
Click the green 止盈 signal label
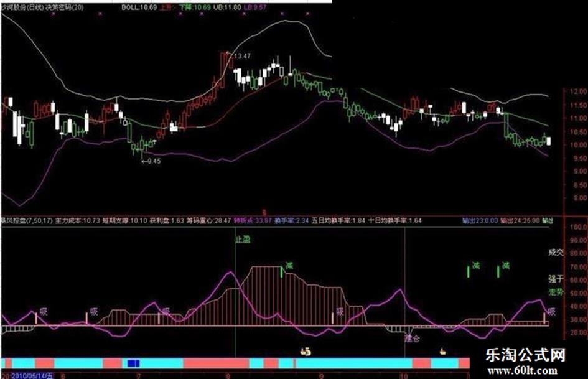click(243, 240)
